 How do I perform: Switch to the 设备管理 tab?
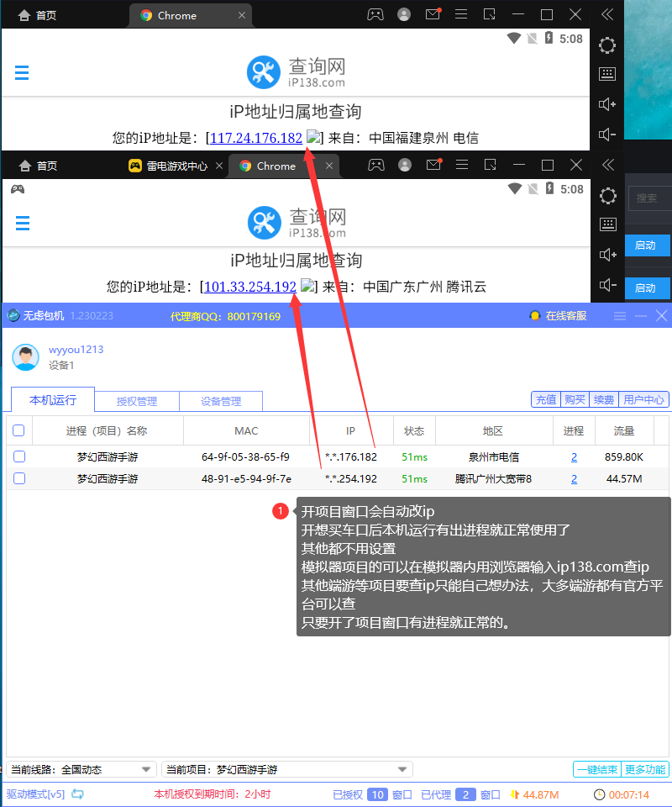(221, 401)
